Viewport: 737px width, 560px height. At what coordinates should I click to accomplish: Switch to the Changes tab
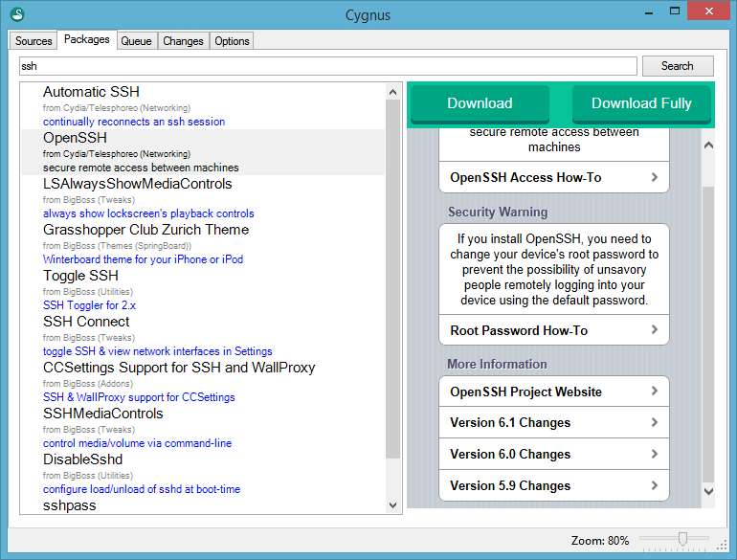(184, 41)
